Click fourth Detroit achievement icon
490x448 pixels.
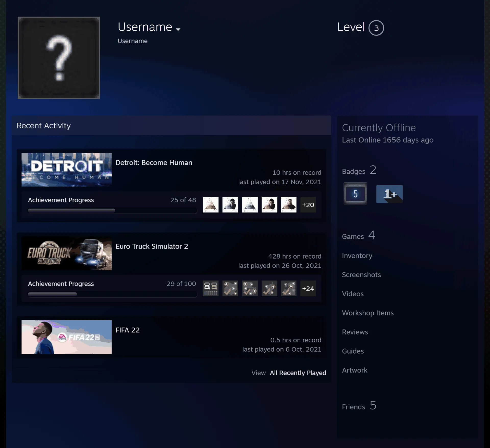[x=269, y=204]
